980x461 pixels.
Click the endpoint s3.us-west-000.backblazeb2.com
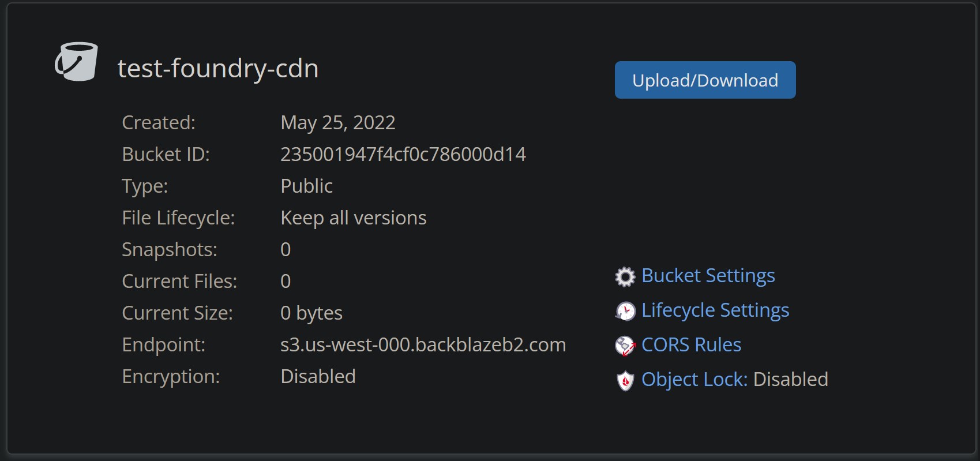[423, 345]
